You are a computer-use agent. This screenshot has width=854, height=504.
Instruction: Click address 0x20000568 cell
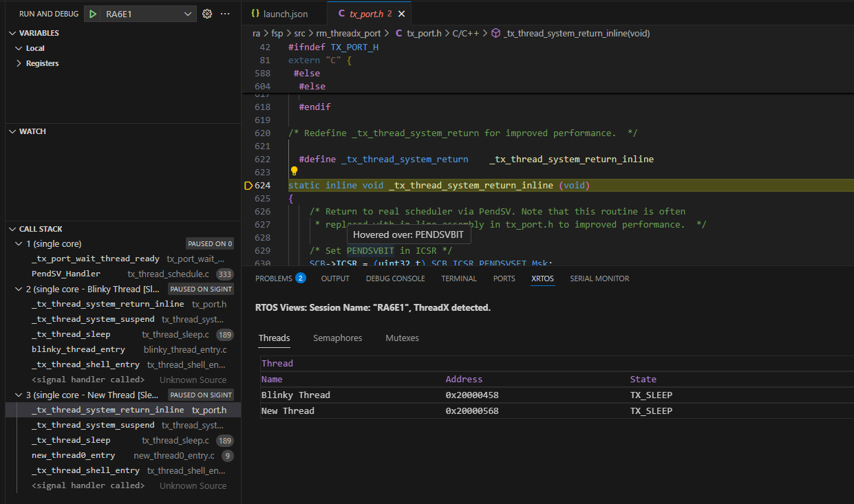pyautogui.click(x=472, y=410)
